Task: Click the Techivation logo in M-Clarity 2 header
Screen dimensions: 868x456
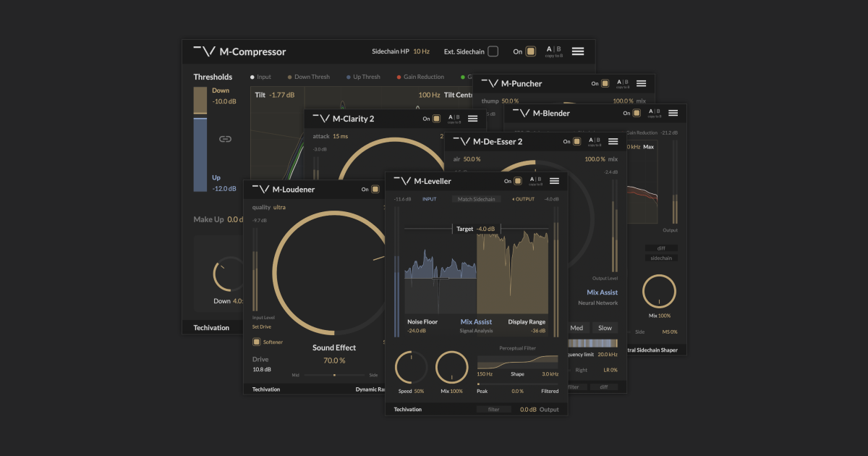Action: tap(321, 119)
